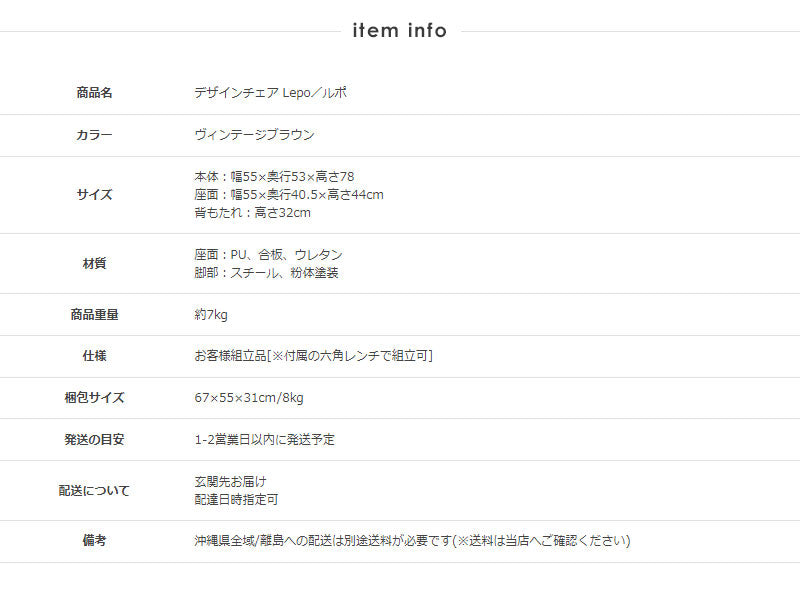Click the 材質 row label
Image resolution: width=800 pixels, height=592 pixels.
tap(94, 264)
